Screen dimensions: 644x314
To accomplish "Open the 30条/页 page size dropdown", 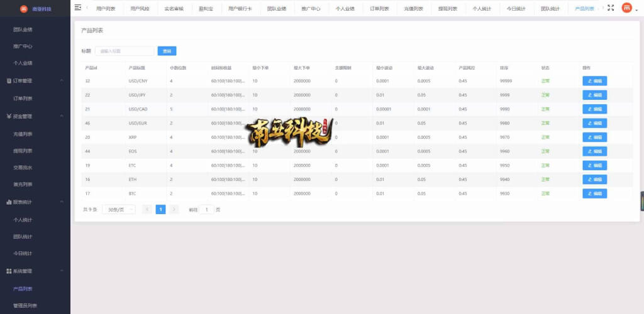I will (119, 210).
